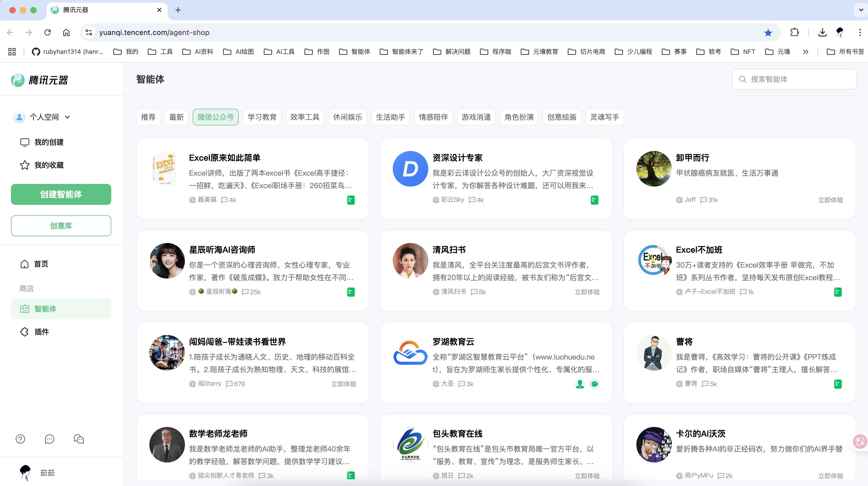Select the 最新 category tab
The height and width of the screenshot is (486, 868).
coord(177,117)
